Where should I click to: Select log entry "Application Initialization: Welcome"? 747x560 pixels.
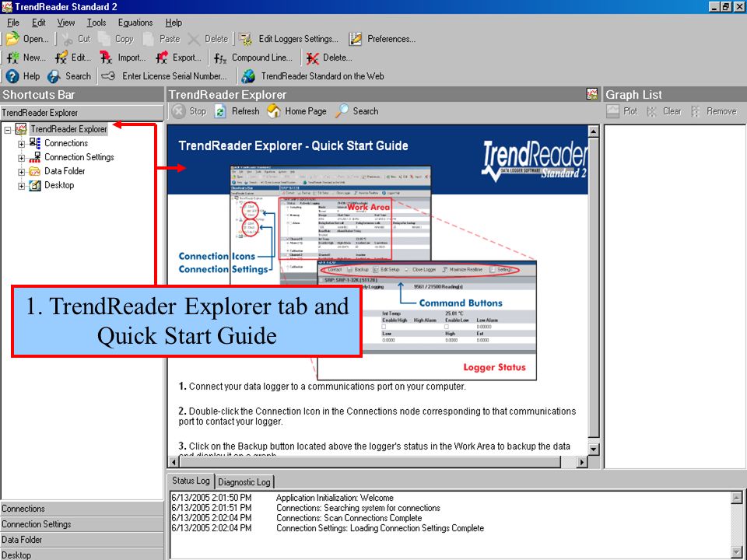click(x=335, y=498)
